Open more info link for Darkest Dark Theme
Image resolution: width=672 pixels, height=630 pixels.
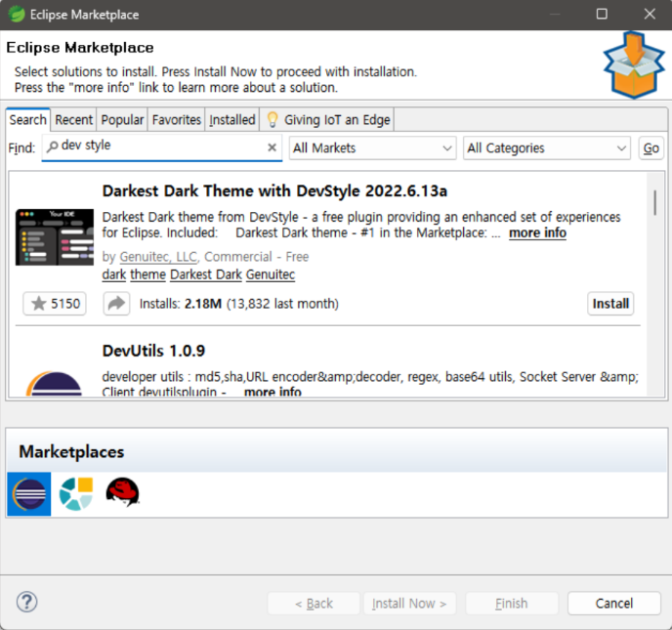point(537,232)
